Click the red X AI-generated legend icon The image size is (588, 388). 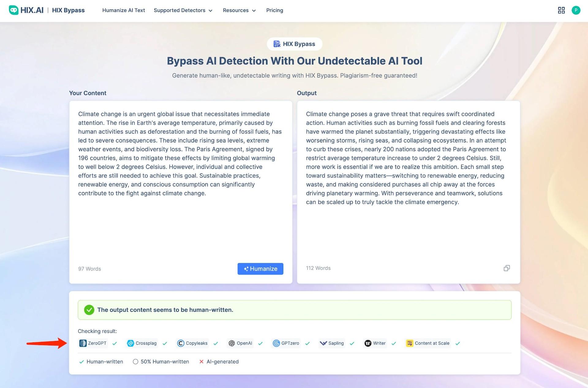coord(202,362)
